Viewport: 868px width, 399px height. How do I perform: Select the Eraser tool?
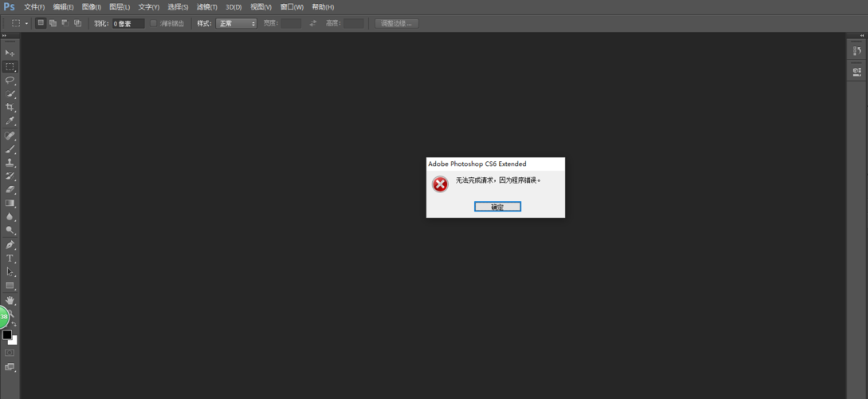click(10, 190)
